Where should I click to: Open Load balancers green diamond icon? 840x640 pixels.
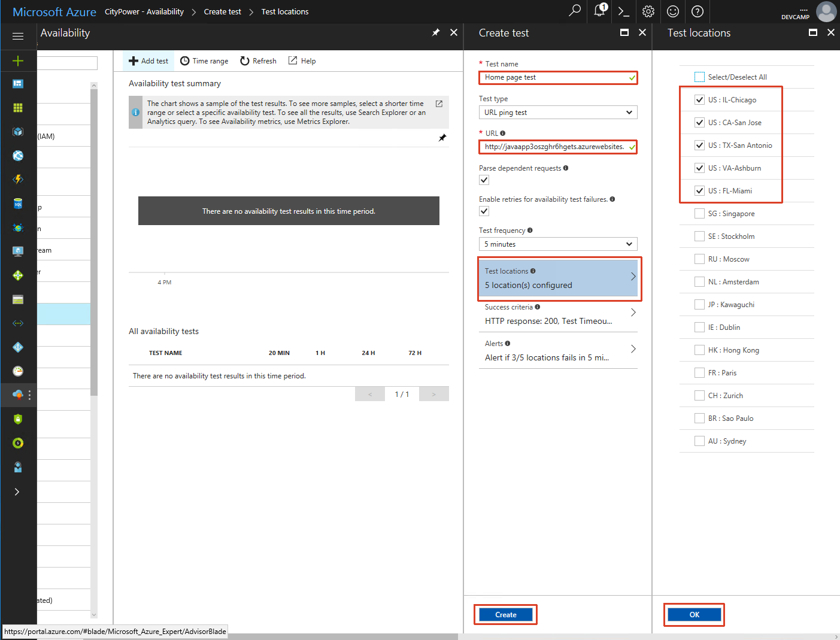coord(18,275)
